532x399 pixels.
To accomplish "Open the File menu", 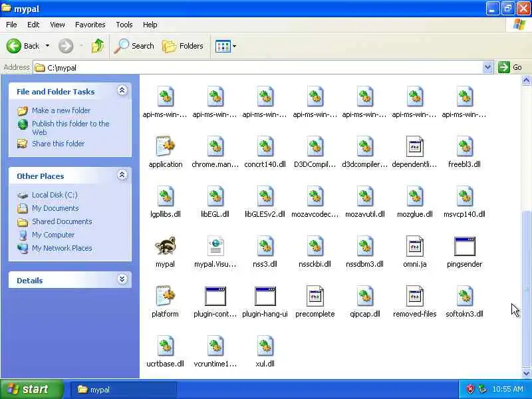I will (x=11, y=25).
